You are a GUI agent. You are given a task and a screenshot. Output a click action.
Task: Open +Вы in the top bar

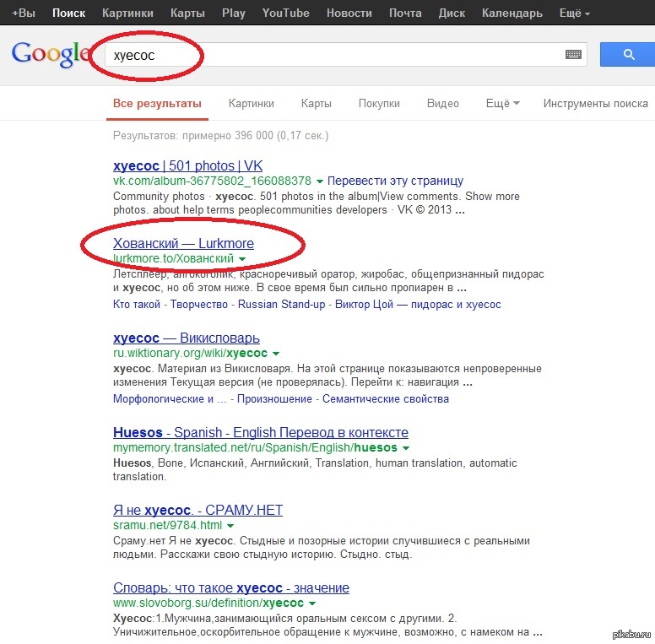click(24, 13)
